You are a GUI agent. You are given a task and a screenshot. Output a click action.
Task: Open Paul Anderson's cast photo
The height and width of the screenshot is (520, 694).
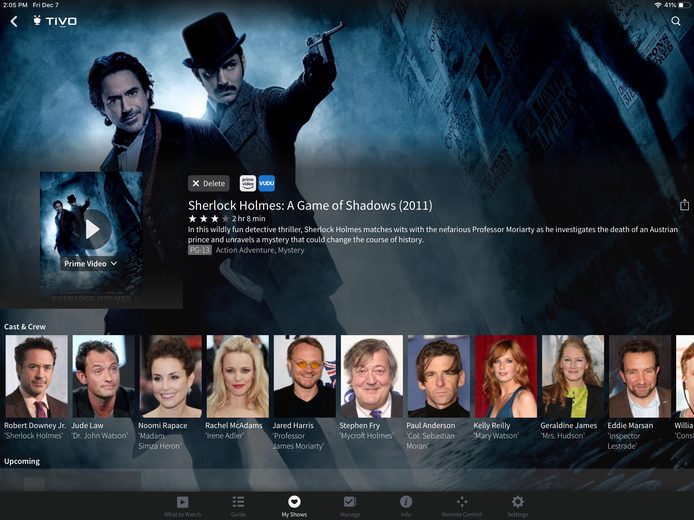[x=439, y=376]
